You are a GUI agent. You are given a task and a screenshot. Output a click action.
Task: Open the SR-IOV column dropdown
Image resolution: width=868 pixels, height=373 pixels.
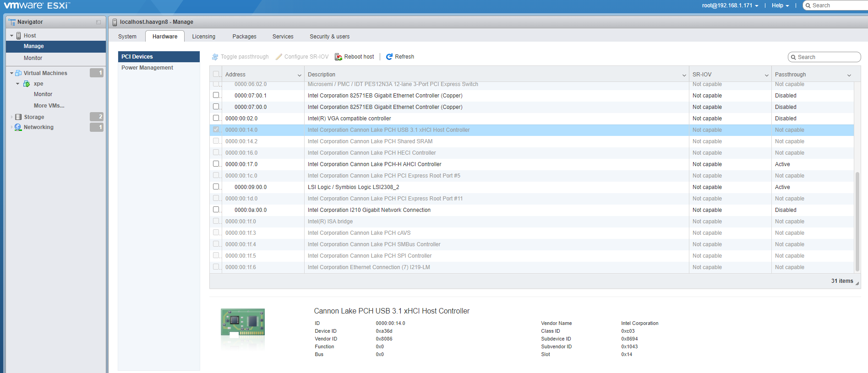767,75
